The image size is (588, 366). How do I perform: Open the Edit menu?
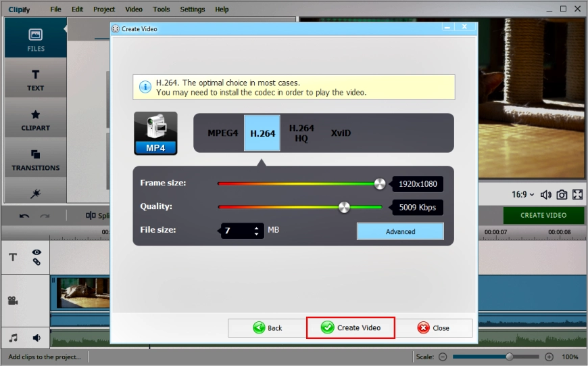pyautogui.click(x=77, y=9)
